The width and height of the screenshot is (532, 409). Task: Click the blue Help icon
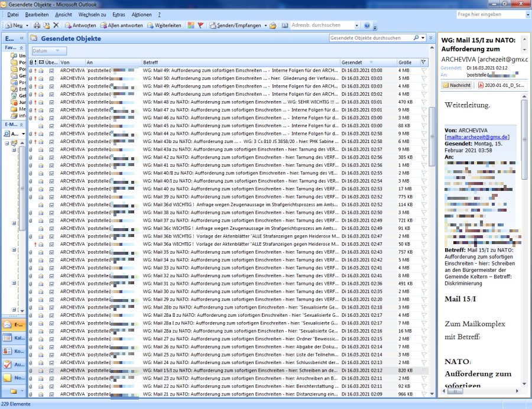[x=366, y=25]
